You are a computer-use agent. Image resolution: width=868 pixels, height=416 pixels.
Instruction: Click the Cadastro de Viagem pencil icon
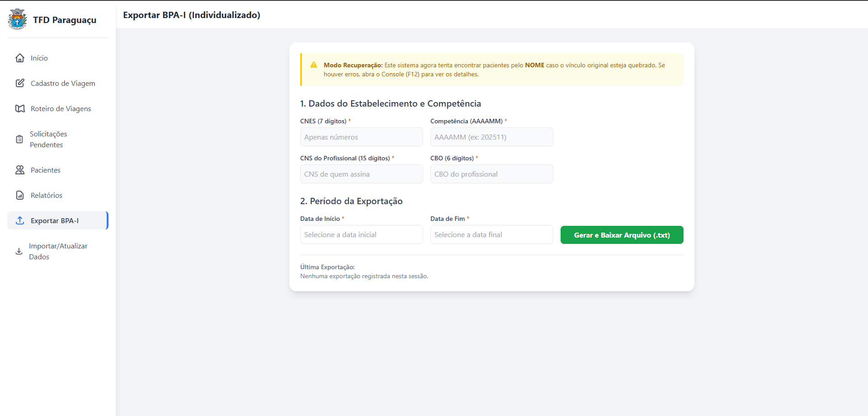[20, 83]
